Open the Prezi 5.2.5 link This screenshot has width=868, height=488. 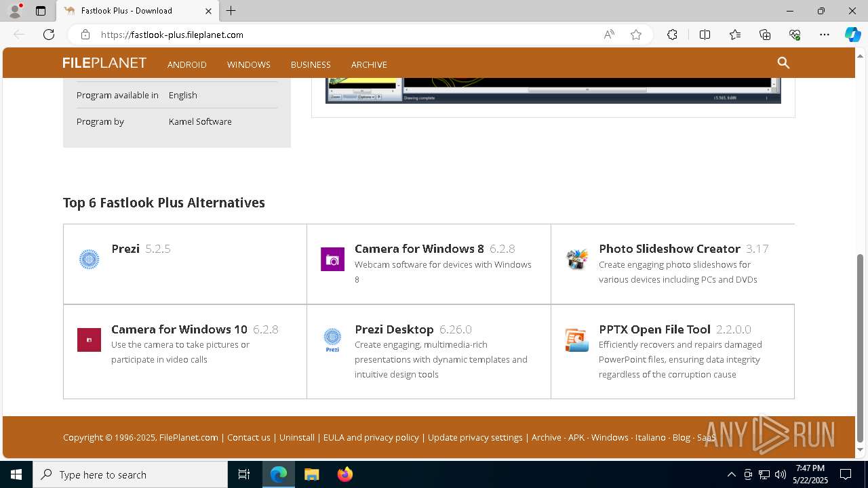pyautogui.click(x=125, y=249)
